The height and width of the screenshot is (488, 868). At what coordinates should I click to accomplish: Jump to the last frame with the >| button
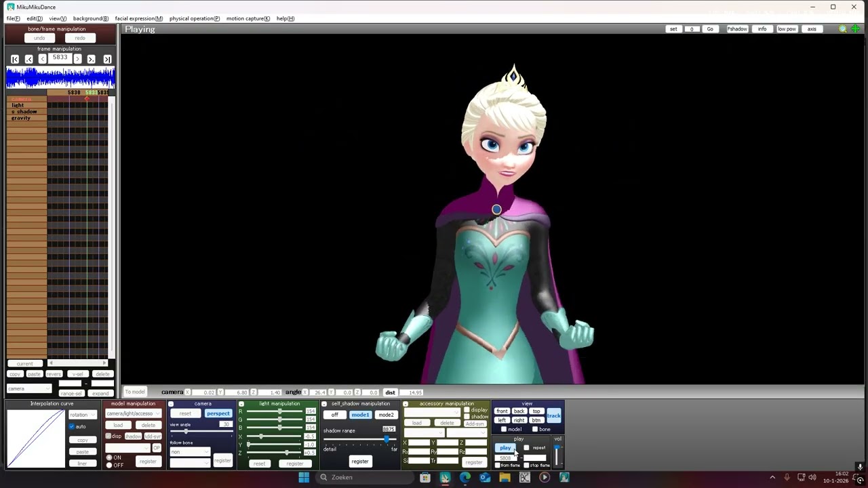coord(107,60)
